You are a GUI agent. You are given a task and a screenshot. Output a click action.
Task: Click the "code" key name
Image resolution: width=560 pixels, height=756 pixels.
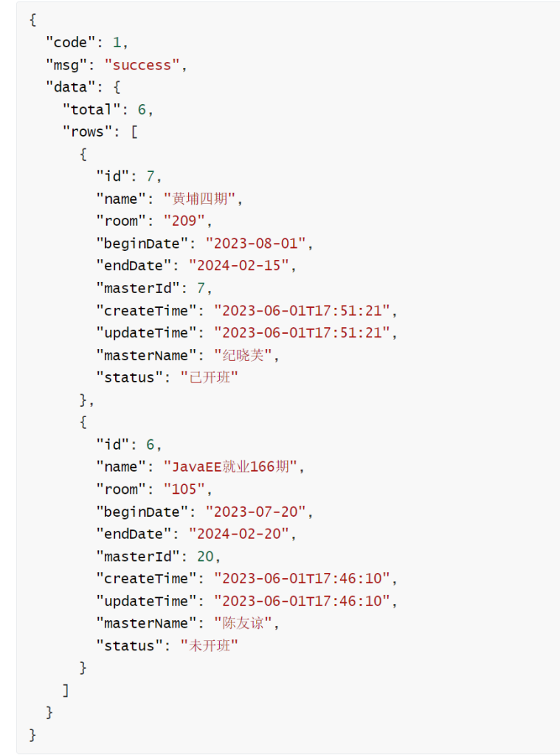[x=71, y=42]
